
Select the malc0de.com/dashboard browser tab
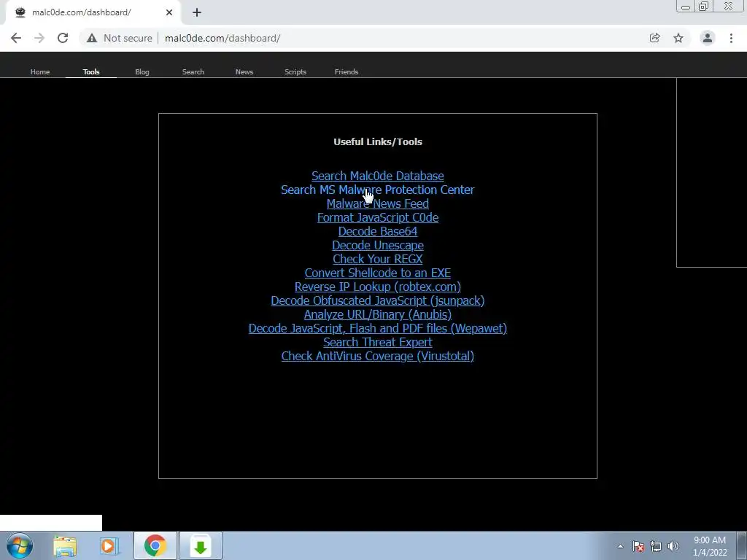[x=93, y=12]
